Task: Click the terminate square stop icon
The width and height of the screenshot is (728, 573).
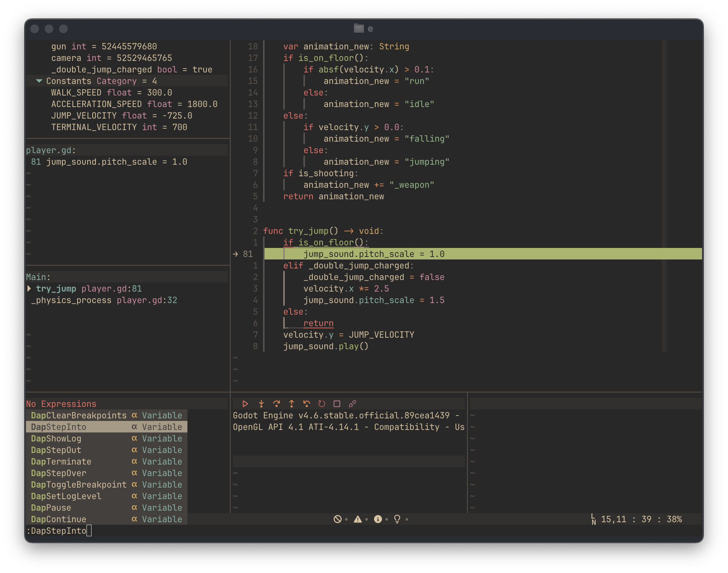Action: pyautogui.click(x=337, y=404)
